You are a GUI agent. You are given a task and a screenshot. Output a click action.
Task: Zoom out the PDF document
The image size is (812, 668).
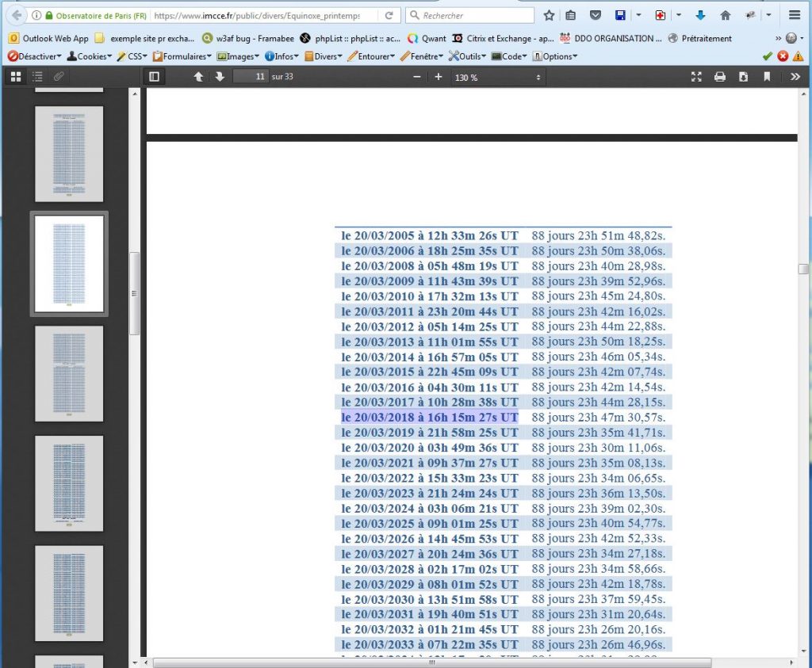coord(417,77)
